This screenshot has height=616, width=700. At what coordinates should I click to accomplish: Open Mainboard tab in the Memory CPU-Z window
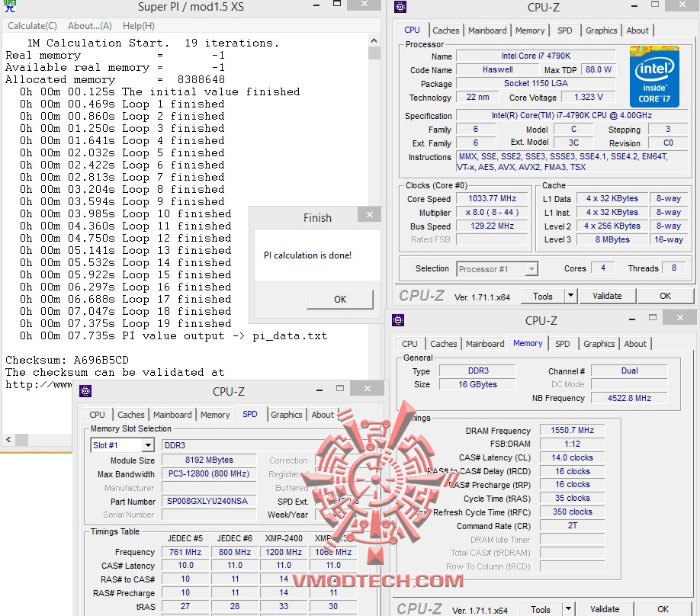tap(485, 344)
